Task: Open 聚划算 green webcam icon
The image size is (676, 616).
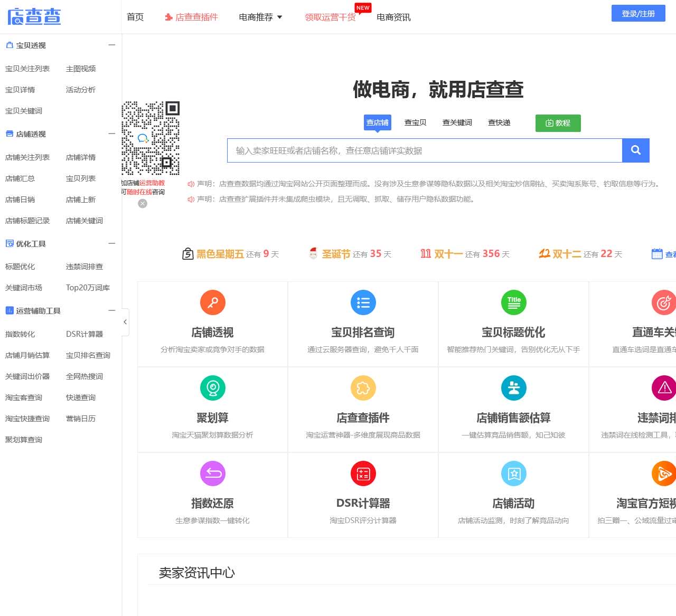Action: (x=213, y=388)
